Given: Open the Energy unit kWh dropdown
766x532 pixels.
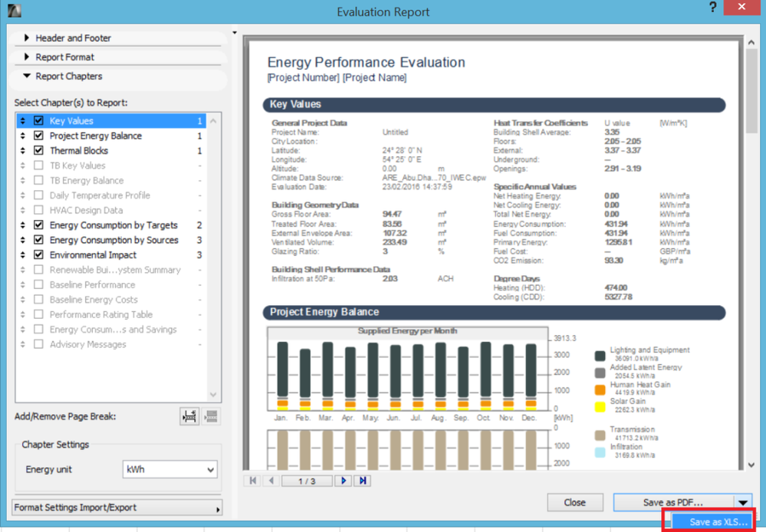Looking at the screenshot, I should pyautogui.click(x=169, y=469).
